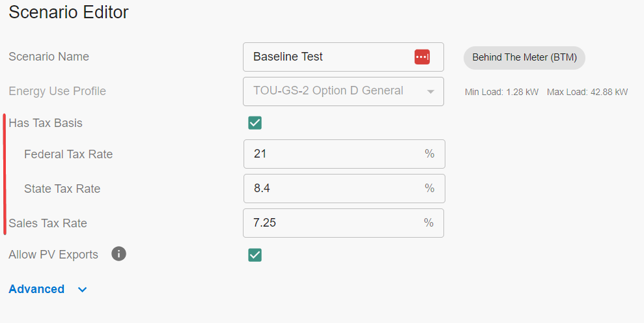This screenshot has width=644, height=323.
Task: Click the percent sign in Federal Tax Rate field
Action: 430,154
